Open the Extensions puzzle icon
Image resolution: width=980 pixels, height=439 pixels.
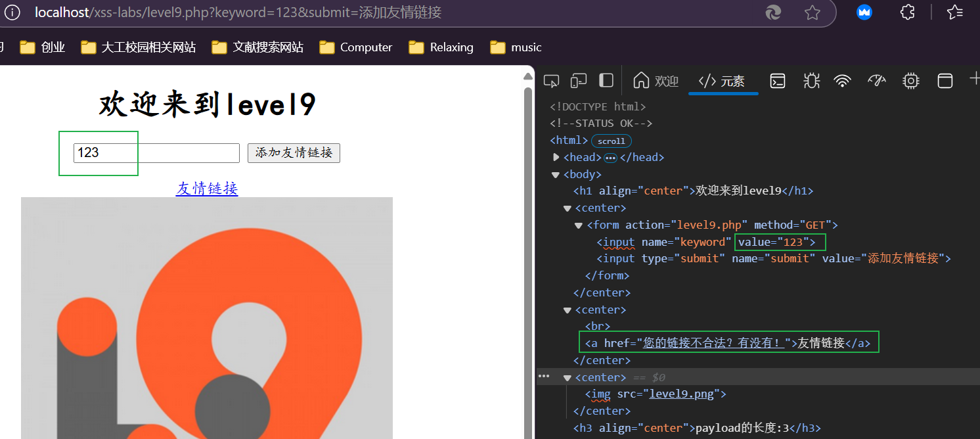pos(907,12)
